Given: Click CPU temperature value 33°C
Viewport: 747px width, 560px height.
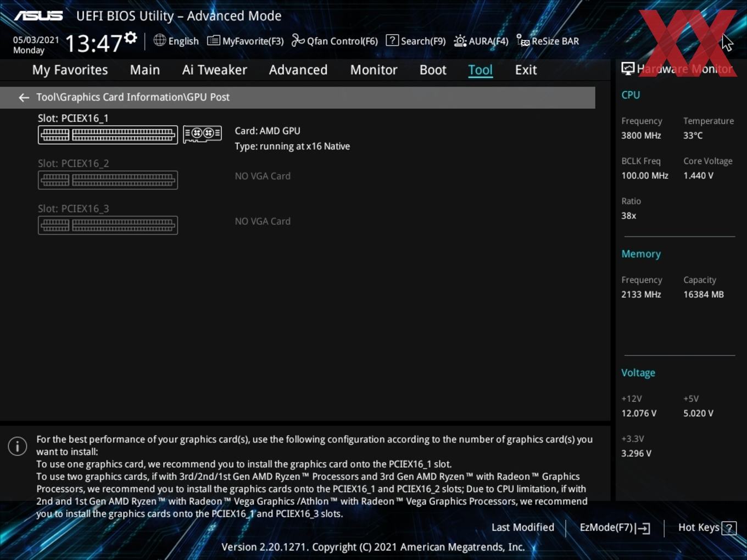Looking at the screenshot, I should pos(693,136).
